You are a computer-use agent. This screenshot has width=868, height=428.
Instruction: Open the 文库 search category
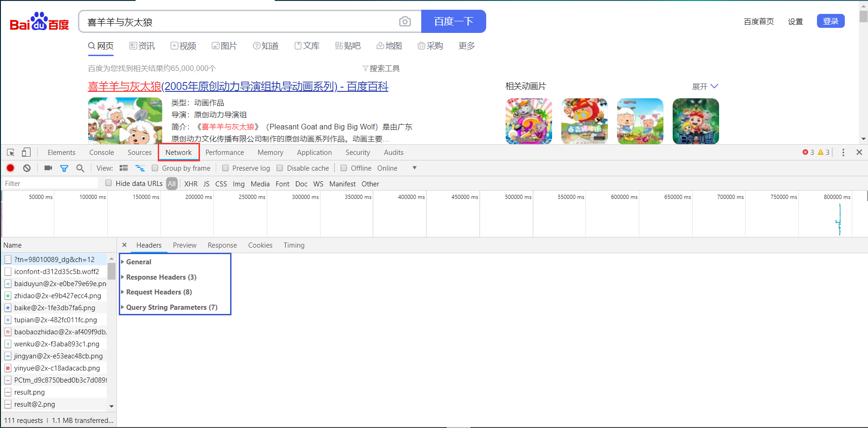307,46
